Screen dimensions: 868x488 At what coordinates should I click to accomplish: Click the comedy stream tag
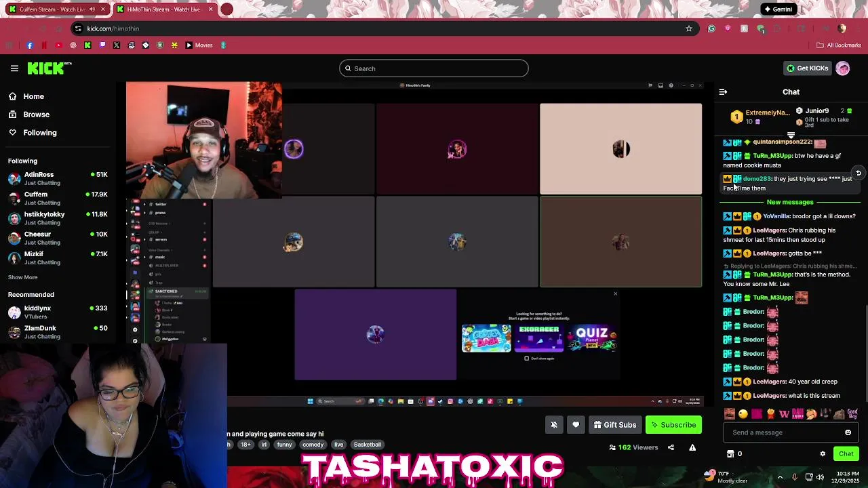coord(313,445)
